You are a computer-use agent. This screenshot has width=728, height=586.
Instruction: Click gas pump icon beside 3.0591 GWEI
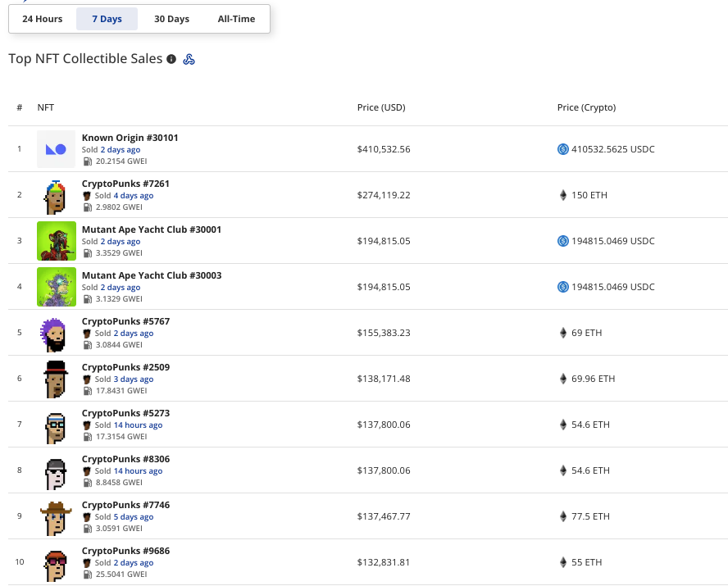pos(87,529)
